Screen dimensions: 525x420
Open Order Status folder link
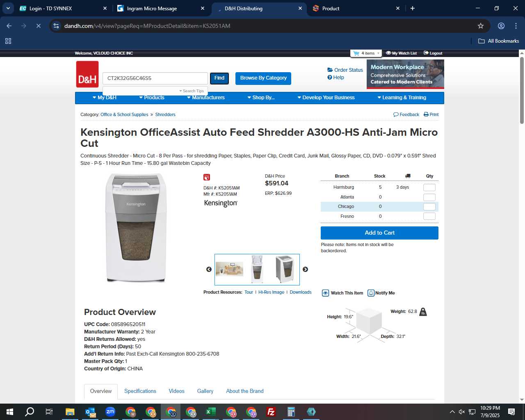(x=345, y=70)
